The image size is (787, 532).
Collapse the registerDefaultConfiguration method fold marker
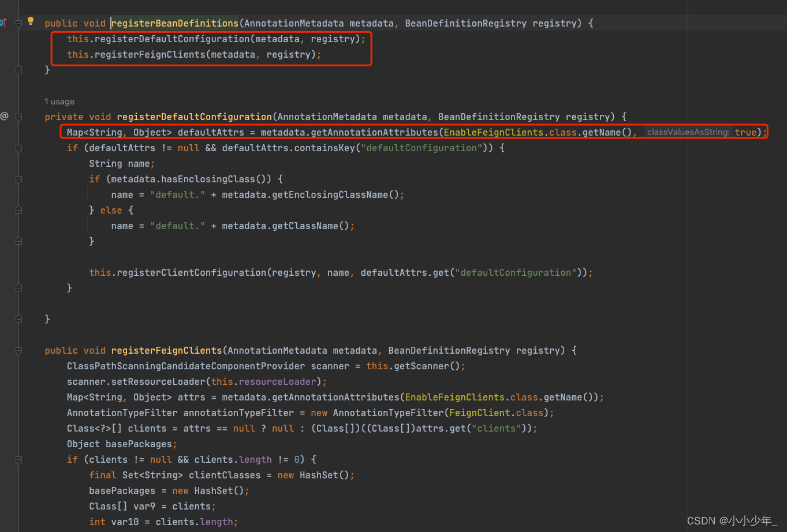[x=18, y=117]
